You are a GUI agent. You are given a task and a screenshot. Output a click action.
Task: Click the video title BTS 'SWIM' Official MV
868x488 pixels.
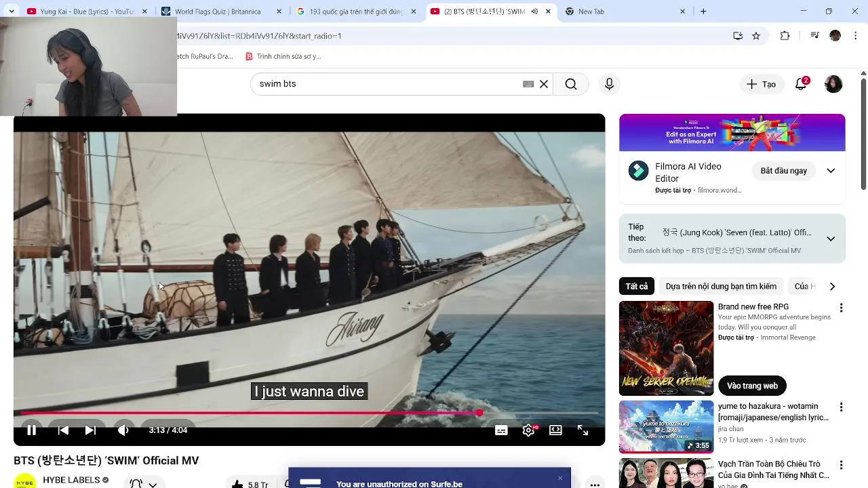point(106,461)
